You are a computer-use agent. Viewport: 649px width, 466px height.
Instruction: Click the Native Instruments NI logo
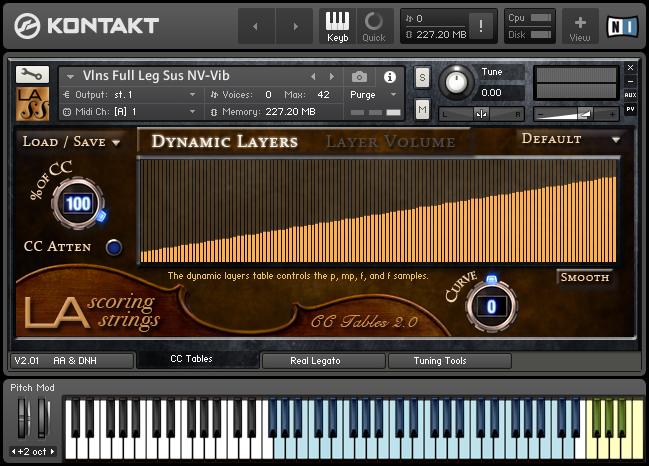(623, 26)
